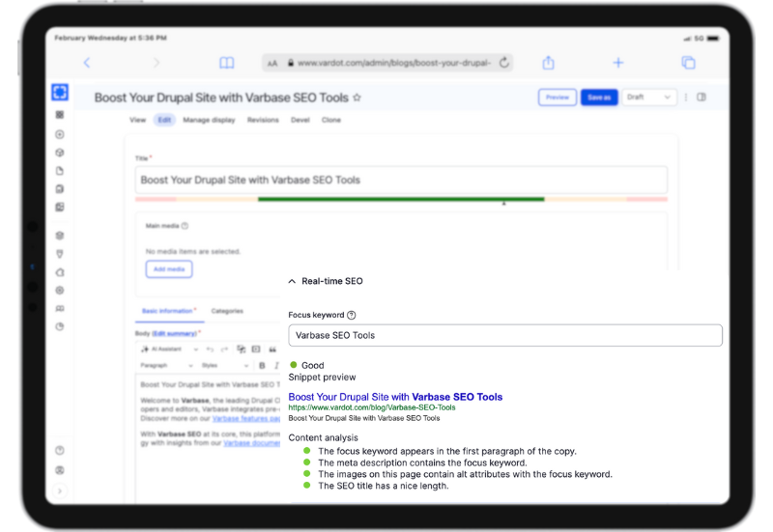773x532 pixels.
Task: Show all Safari tabs overview icon
Action: point(688,63)
